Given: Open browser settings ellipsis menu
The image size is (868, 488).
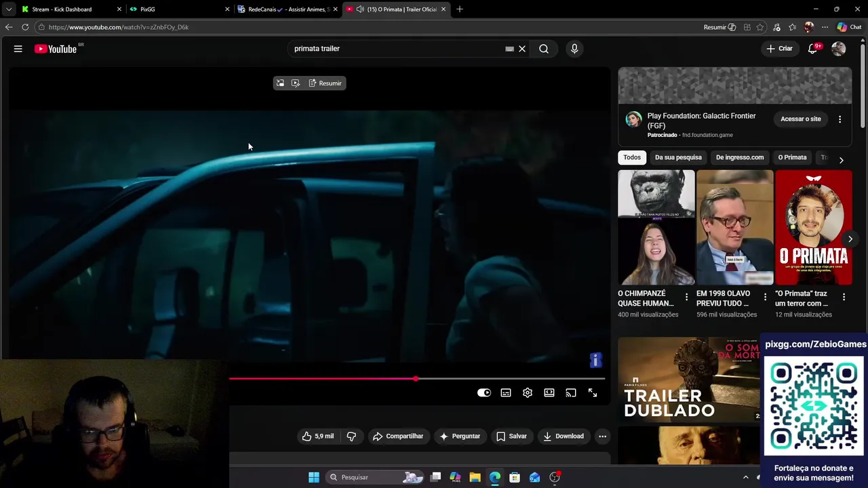Looking at the screenshot, I should click(x=825, y=27).
